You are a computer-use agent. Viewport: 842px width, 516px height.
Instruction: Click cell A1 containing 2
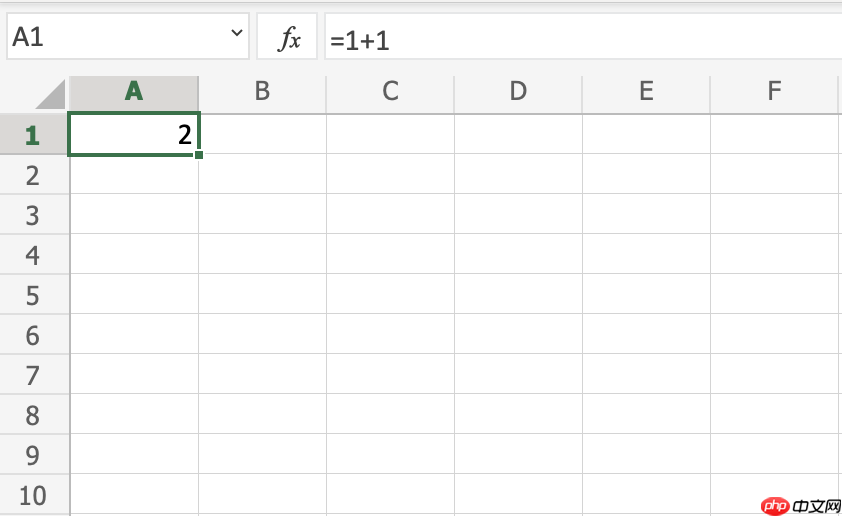[134, 134]
